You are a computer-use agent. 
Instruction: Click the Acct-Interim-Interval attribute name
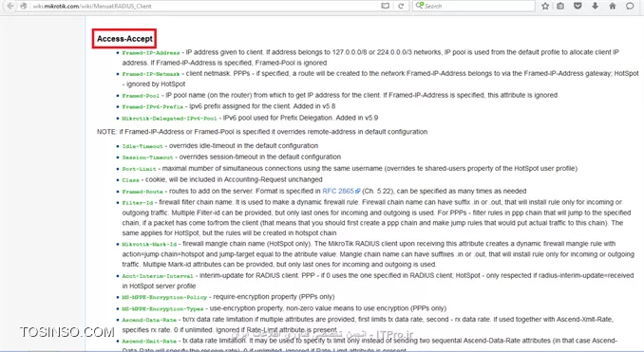(x=158, y=276)
